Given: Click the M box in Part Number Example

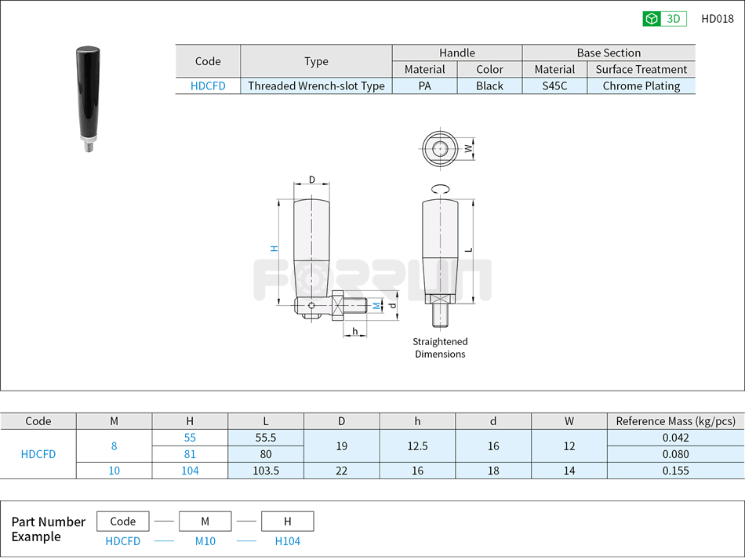Looking at the screenshot, I should tap(205, 521).
